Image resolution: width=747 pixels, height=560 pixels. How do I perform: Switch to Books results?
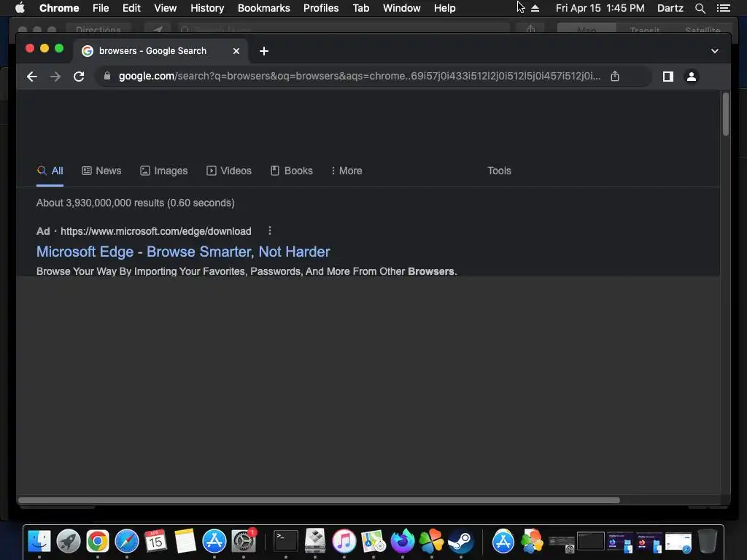tap(292, 171)
